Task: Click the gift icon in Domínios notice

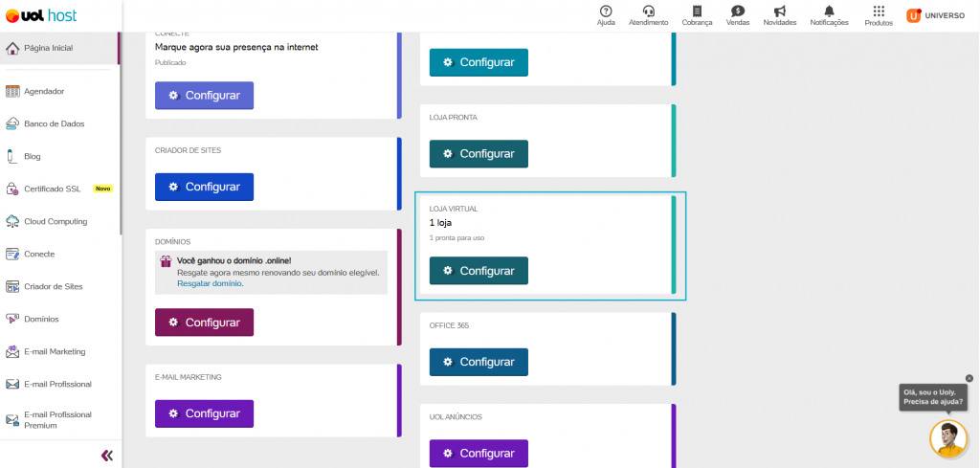Action: point(166,261)
